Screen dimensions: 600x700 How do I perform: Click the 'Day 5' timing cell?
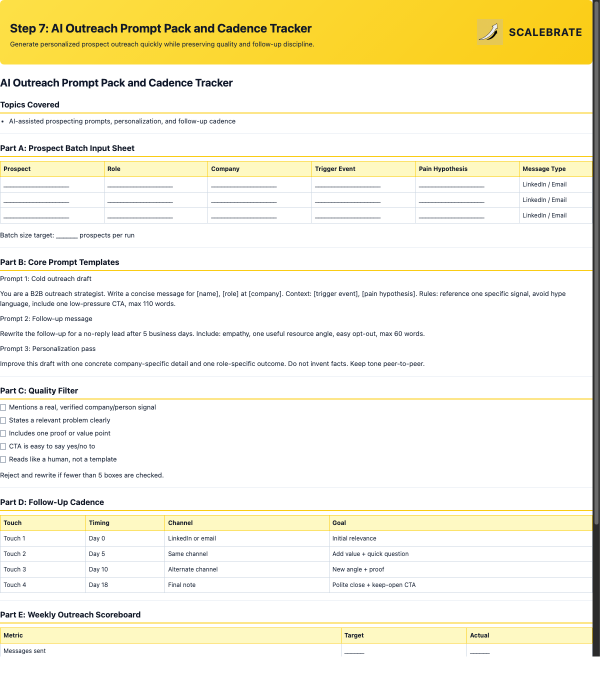click(x=125, y=554)
